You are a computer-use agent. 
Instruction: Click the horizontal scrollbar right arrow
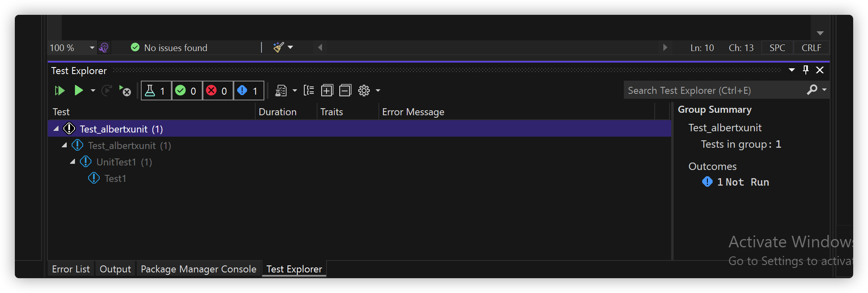[665, 47]
